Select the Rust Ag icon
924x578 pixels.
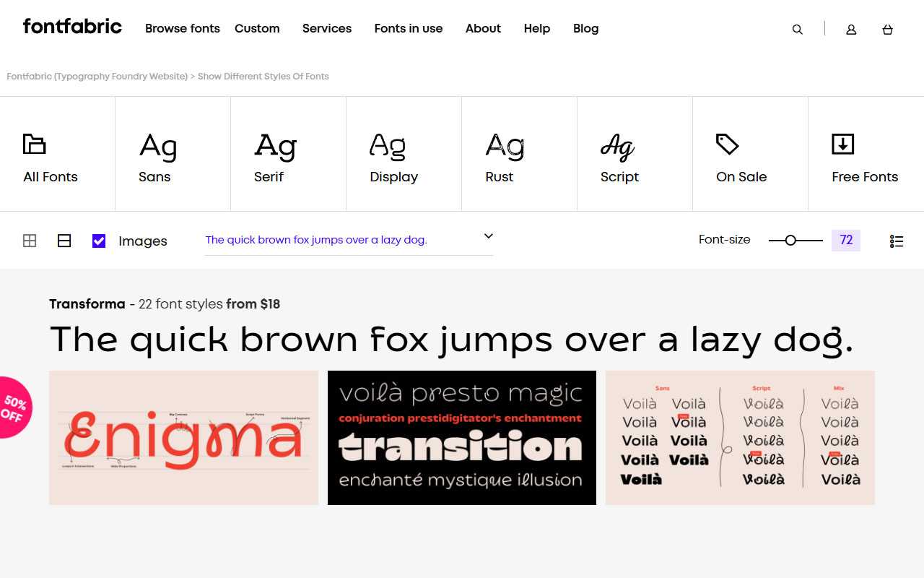pos(505,146)
